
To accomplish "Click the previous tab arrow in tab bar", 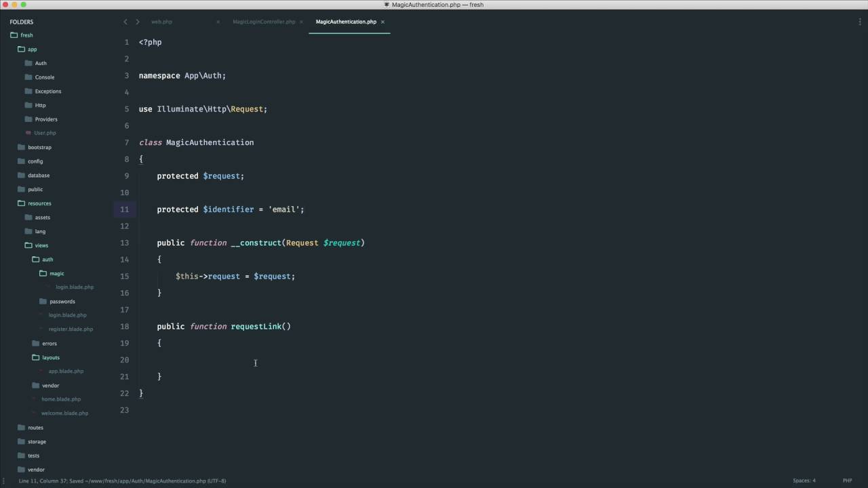I will tap(125, 22).
